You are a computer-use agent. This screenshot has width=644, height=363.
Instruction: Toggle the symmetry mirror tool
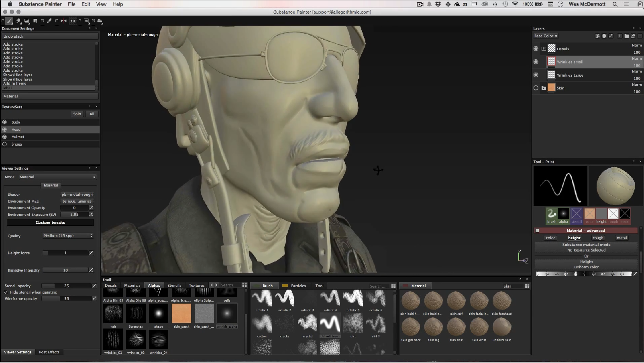pyautogui.click(x=63, y=21)
